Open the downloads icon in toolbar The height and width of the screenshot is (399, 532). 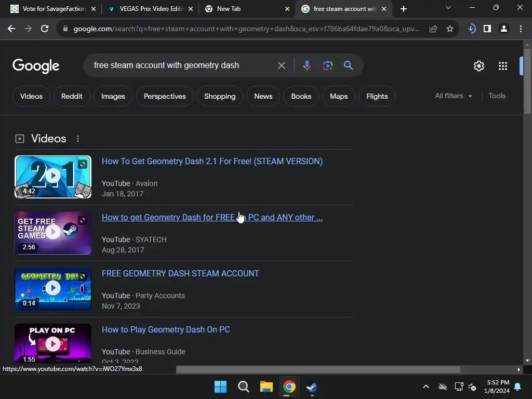click(472, 29)
